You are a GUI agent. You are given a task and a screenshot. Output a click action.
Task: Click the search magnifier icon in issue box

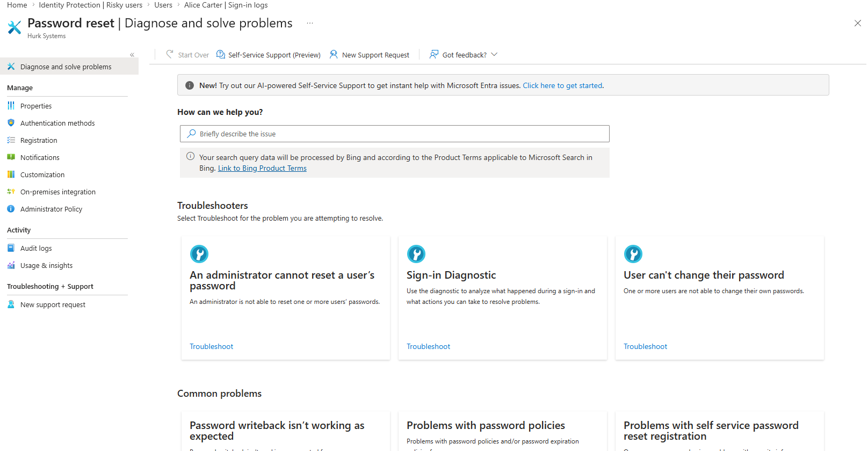tap(191, 134)
